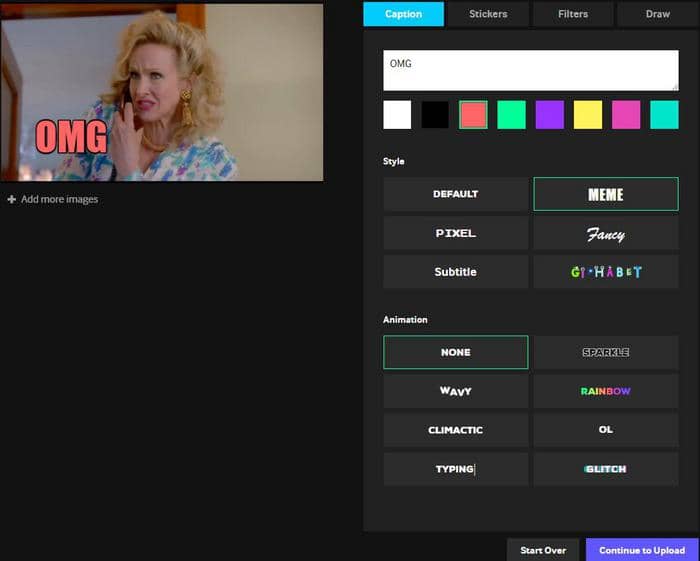Apply the Rainbow animation
The width and height of the screenshot is (700, 561).
coord(606,391)
